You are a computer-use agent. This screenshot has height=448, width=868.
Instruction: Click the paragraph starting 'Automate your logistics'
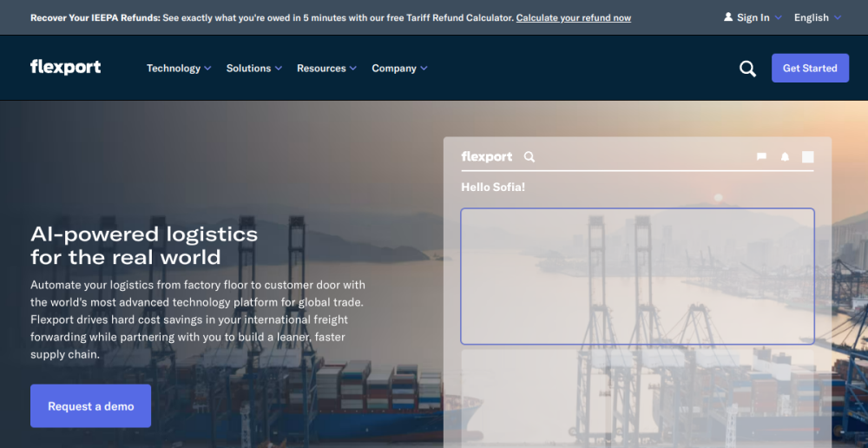click(x=198, y=320)
